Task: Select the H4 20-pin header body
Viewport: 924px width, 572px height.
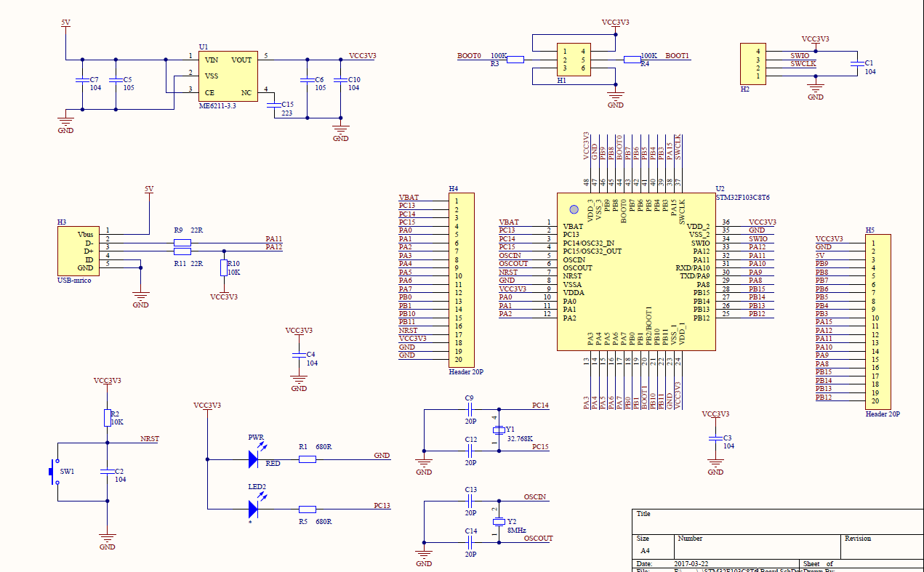Action: pyautogui.click(x=461, y=280)
